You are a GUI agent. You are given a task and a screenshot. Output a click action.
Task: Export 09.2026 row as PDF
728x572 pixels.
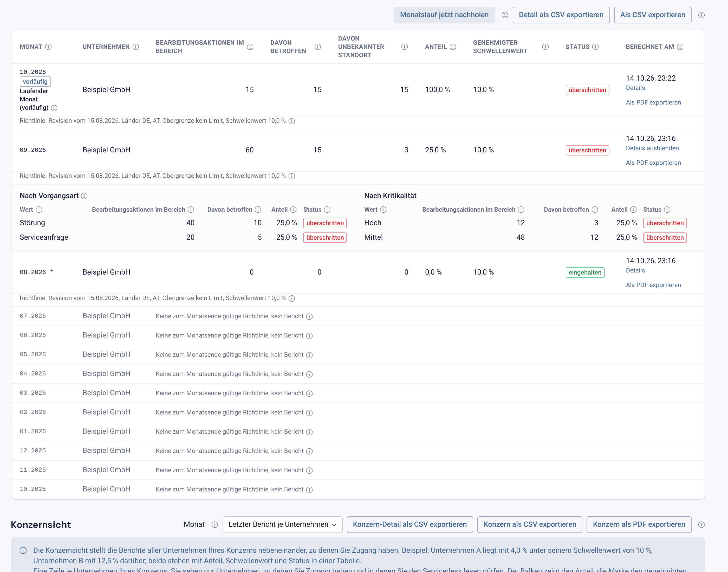point(653,163)
